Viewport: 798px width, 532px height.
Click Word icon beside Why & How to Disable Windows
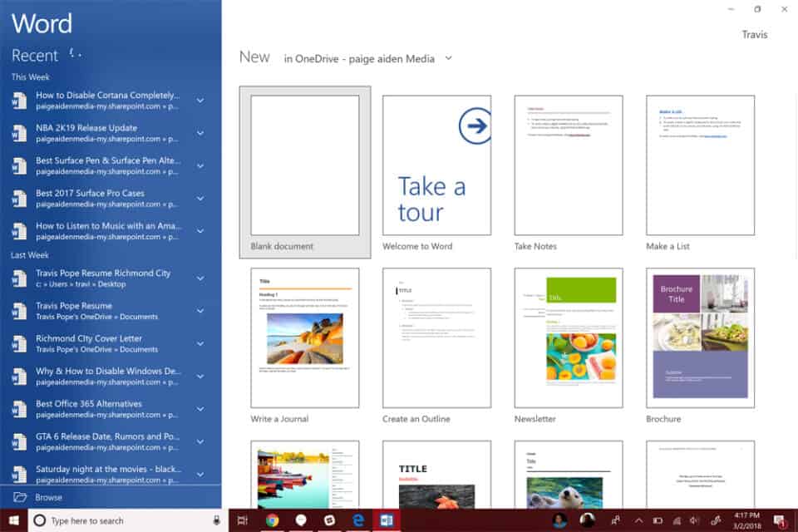coord(19,377)
